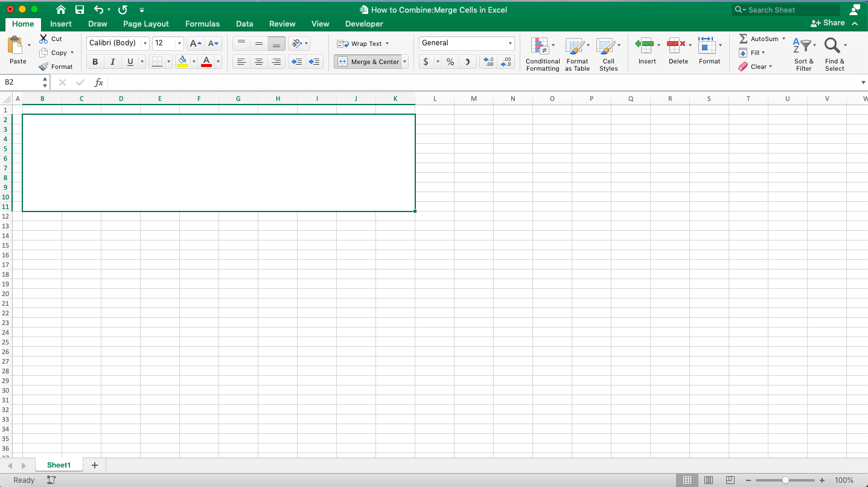Click the Cut scissors icon

(43, 39)
